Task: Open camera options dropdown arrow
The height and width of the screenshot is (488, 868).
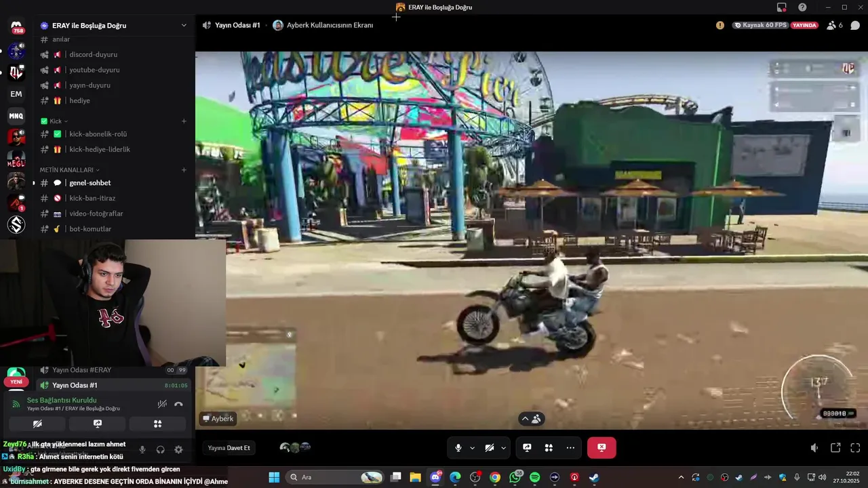Action: point(503,448)
